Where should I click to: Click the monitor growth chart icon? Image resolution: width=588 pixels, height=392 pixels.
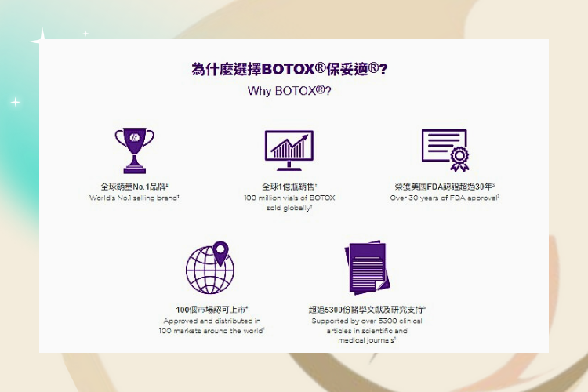(289, 151)
